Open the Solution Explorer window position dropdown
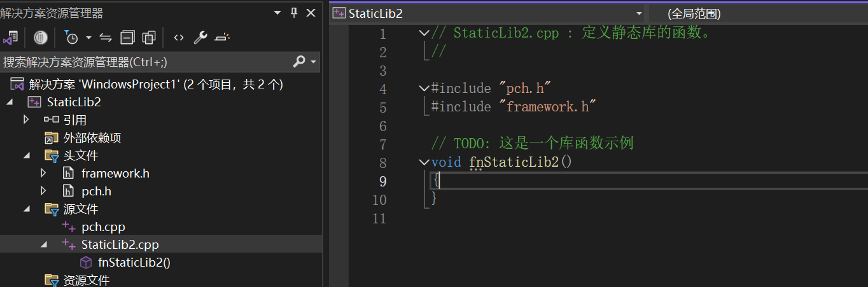This screenshot has width=868, height=287. (277, 13)
